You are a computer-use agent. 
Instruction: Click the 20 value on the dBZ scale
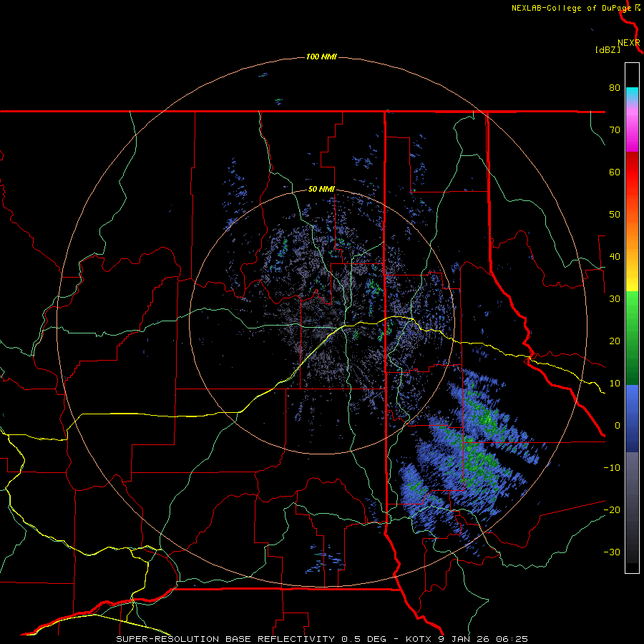(615, 341)
